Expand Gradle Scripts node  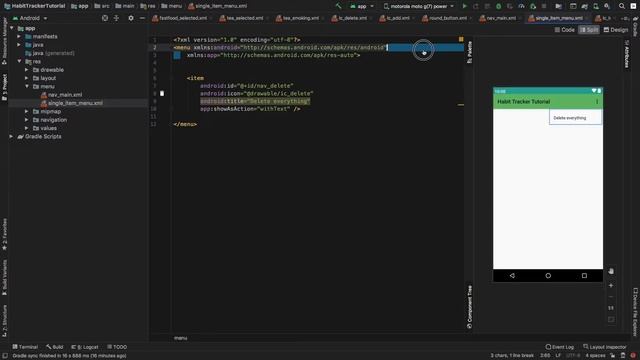coord(11,136)
